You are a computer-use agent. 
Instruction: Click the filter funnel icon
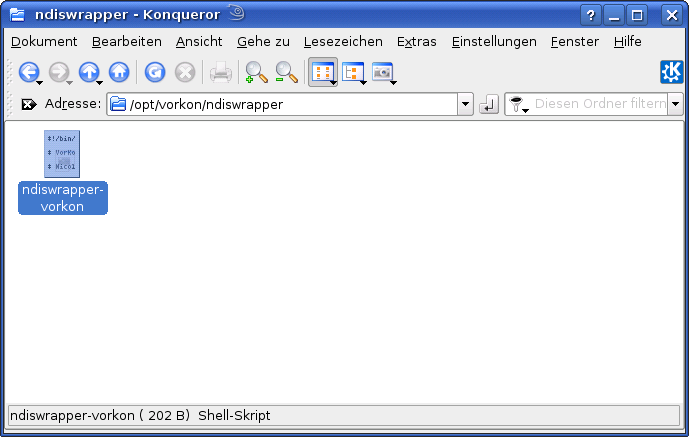point(516,104)
